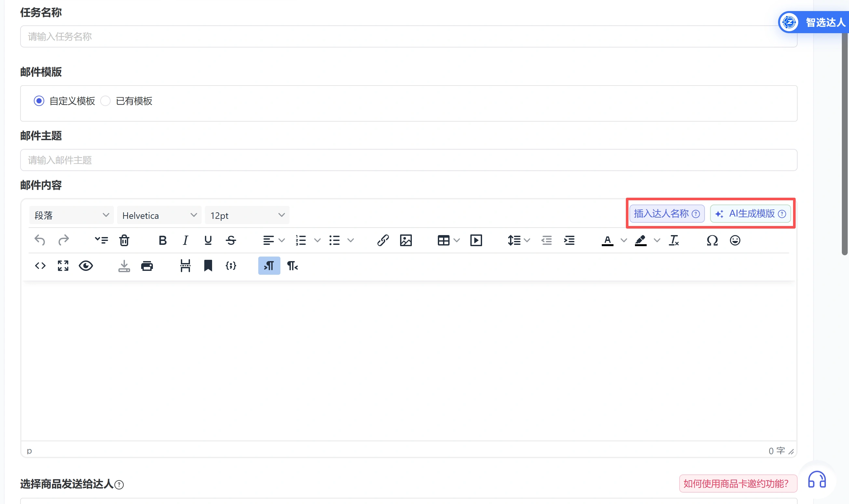Viewport: 849px width, 504px height.
Task: Click the insert image icon
Action: 406,240
